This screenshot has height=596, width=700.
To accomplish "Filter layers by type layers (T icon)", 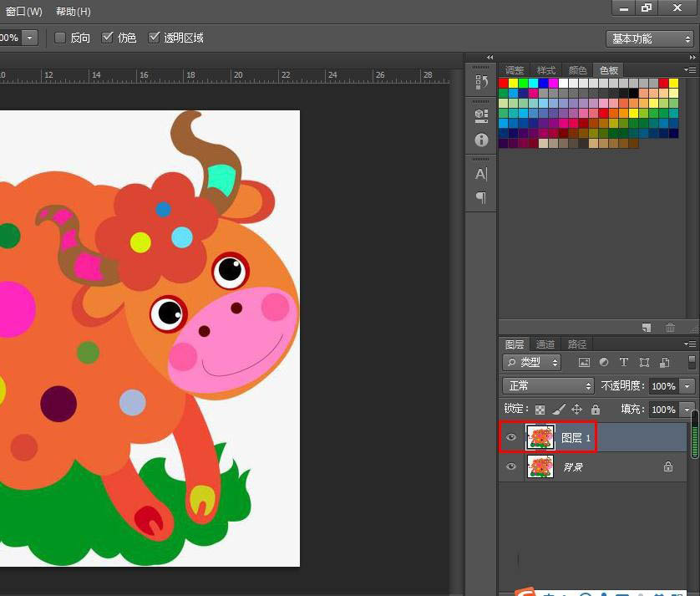I will (x=623, y=363).
